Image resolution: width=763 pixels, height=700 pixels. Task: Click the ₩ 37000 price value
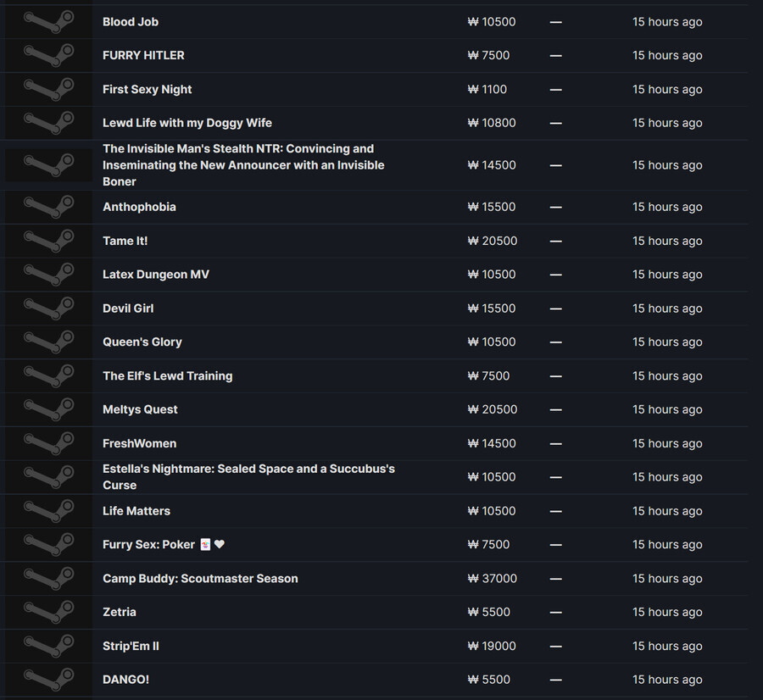(492, 578)
